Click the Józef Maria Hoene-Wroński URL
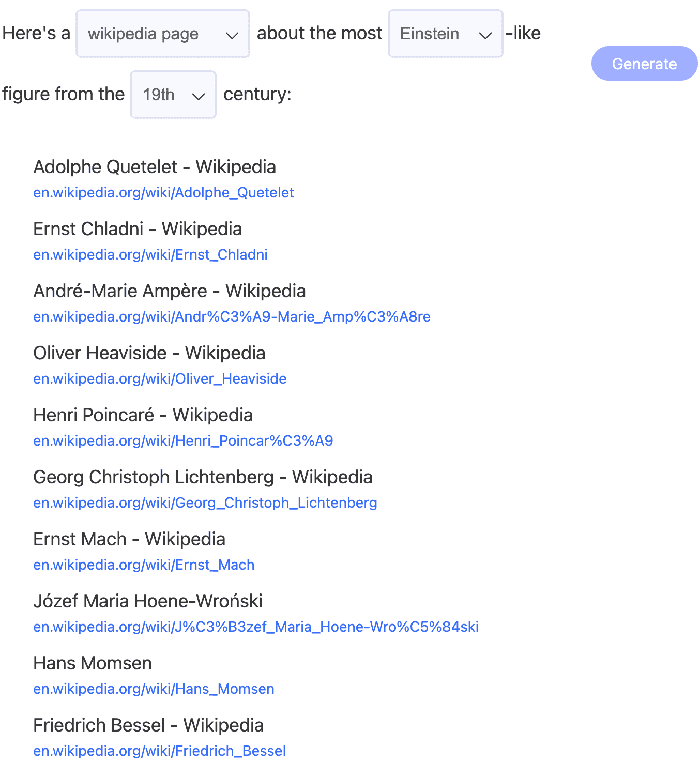The image size is (700, 761). coord(255,627)
